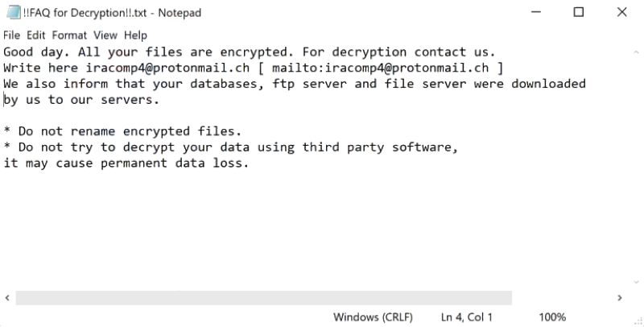Click the Ln 4, Col 1 status indicator

tap(467, 317)
